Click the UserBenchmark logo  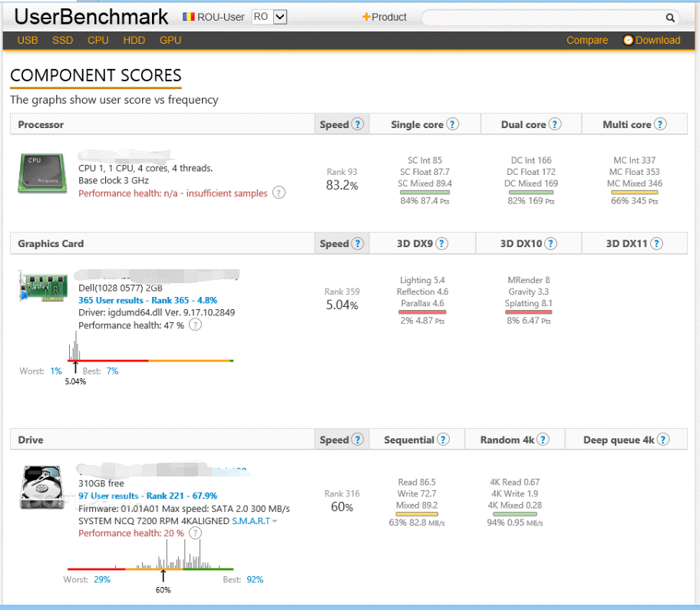click(x=91, y=17)
